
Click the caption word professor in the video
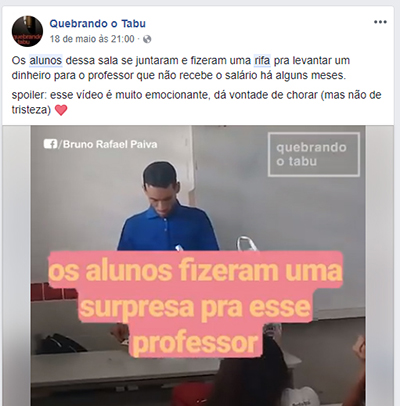click(x=196, y=342)
